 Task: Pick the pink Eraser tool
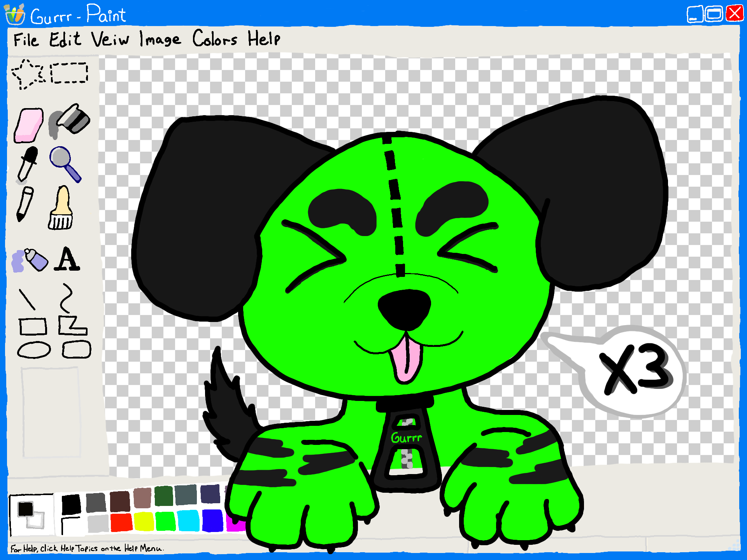28,125
